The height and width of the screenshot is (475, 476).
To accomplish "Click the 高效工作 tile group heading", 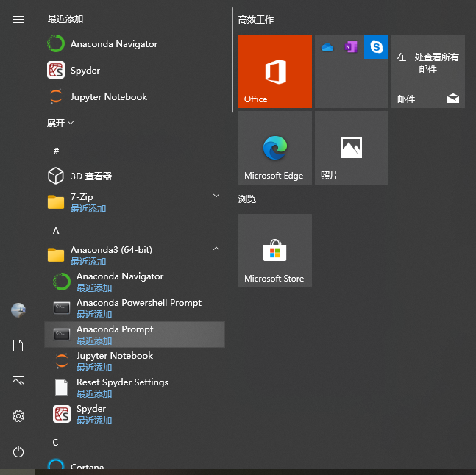I will click(x=256, y=20).
